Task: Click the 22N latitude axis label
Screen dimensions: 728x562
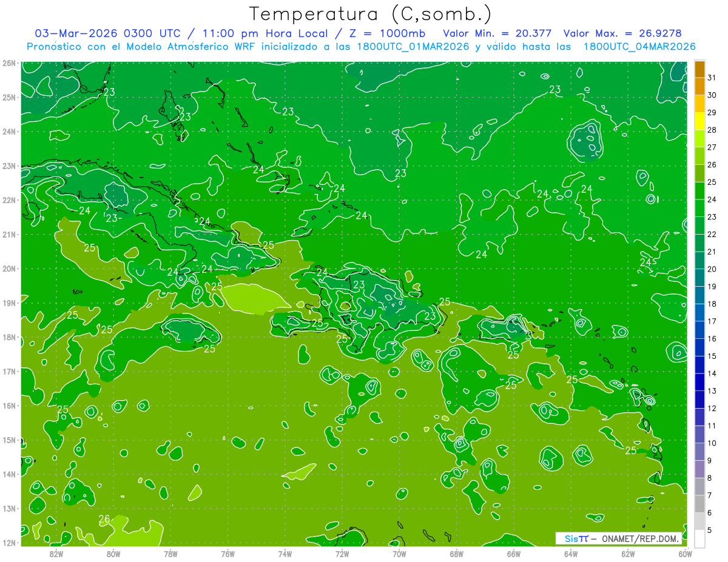Action: (8, 200)
